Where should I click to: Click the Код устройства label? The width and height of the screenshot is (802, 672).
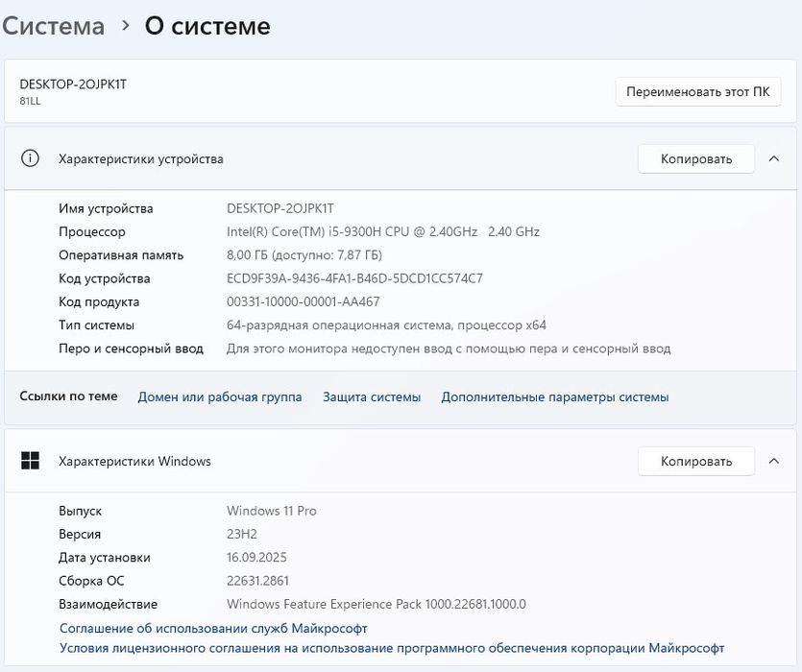click(105, 278)
